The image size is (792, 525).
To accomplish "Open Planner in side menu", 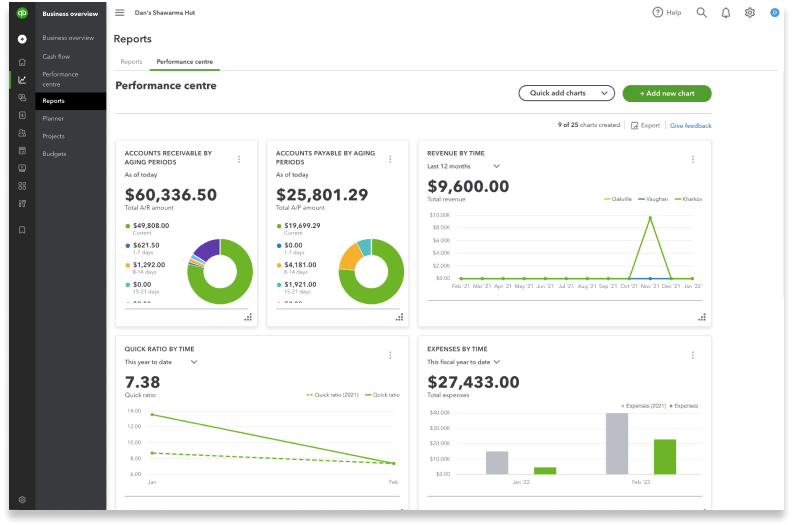I will [x=53, y=118].
